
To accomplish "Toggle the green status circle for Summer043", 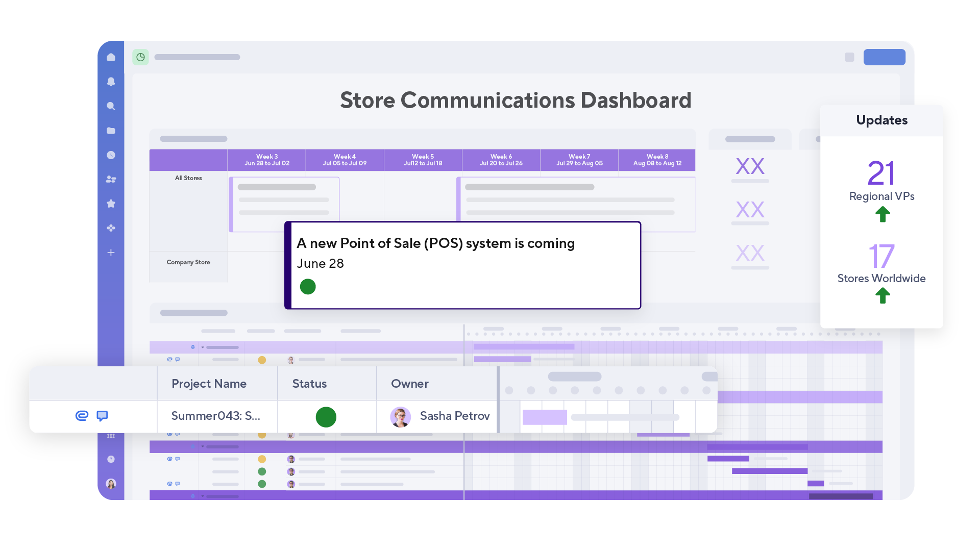I will (325, 417).
